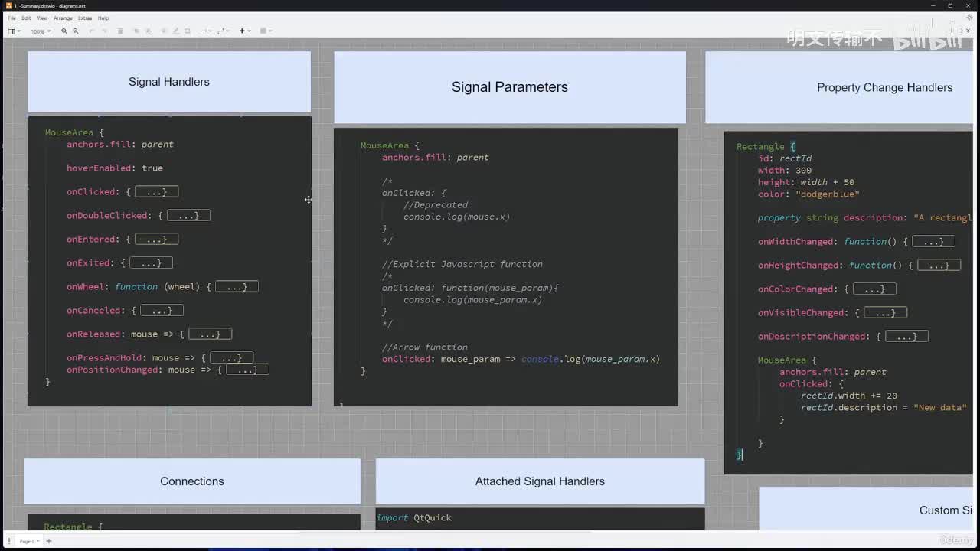Open the Connection arrow style dropdown
980x551 pixels.
coord(205,31)
